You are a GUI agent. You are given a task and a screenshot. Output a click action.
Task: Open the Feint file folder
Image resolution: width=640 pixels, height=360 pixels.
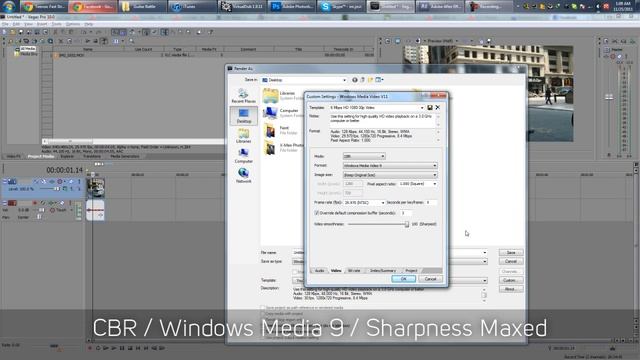(x=281, y=130)
